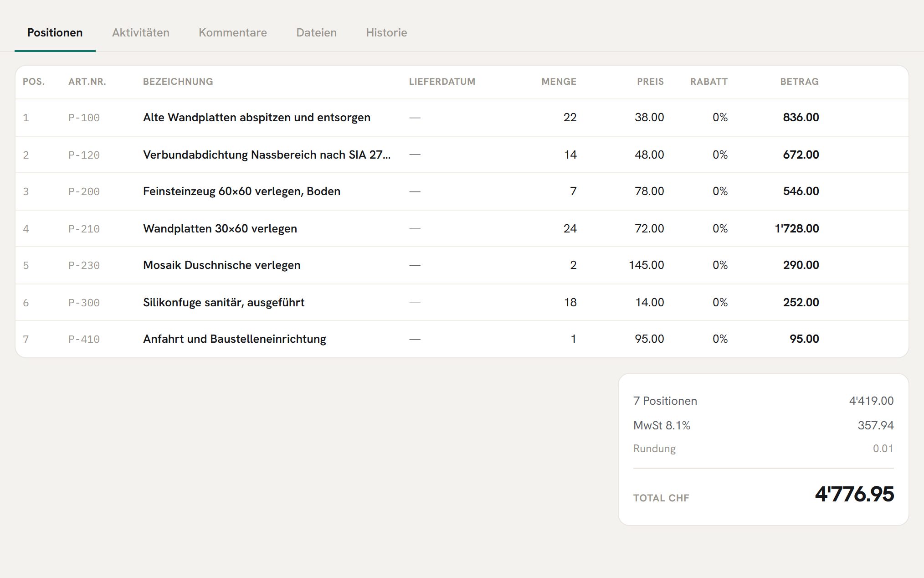924x578 pixels.
Task: Open the Kommentare tab
Action: (x=233, y=33)
